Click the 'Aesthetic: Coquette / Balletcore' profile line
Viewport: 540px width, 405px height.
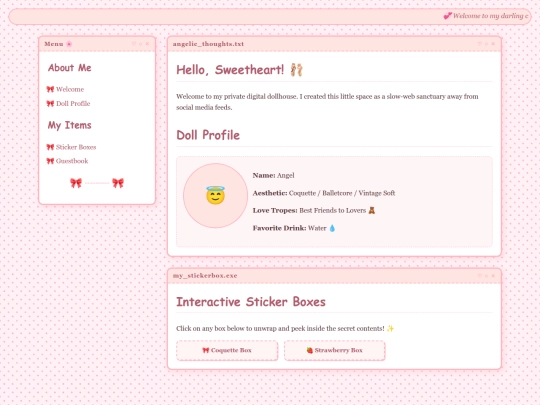pyautogui.click(x=324, y=193)
